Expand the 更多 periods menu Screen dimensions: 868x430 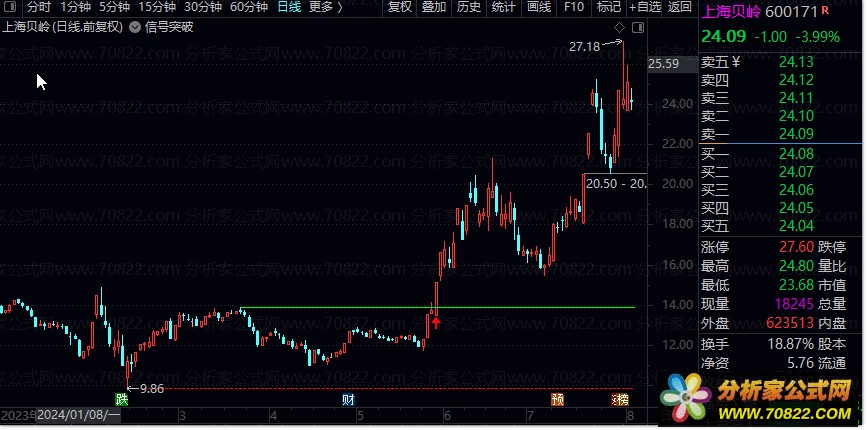pos(326,7)
